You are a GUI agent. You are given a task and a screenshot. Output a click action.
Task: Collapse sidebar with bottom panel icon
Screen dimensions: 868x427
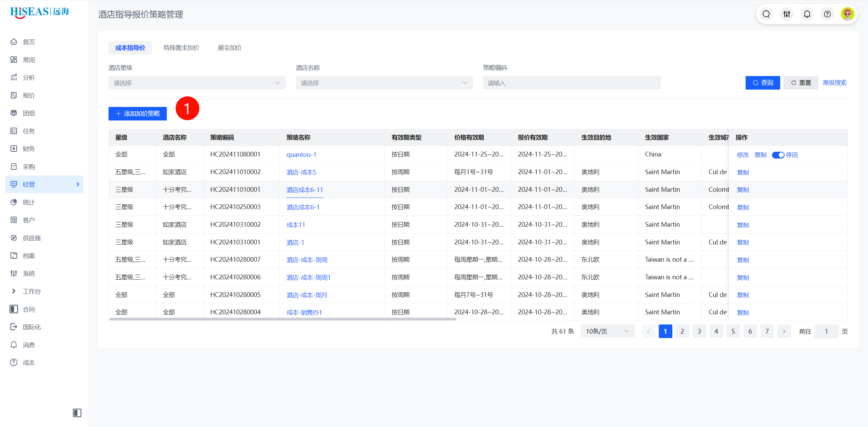(77, 413)
